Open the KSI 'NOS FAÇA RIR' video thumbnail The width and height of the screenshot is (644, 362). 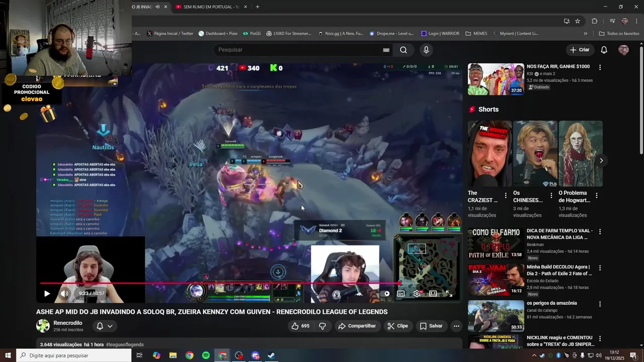point(496,79)
